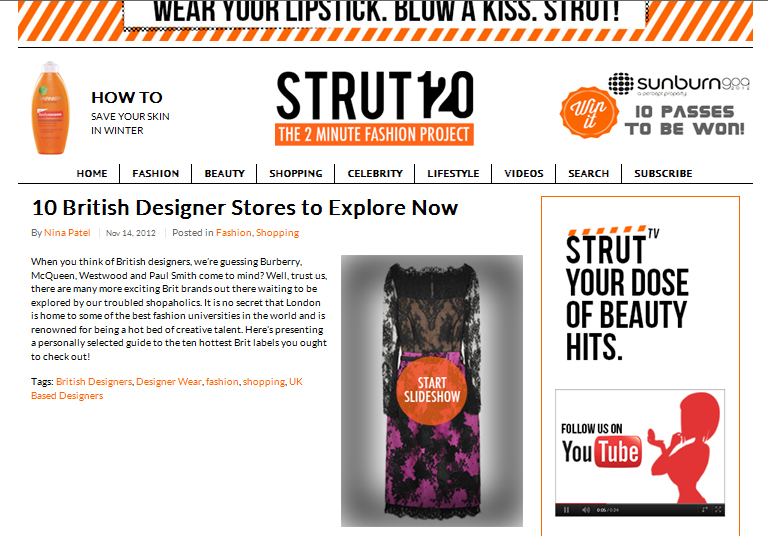Screen dimensions: 768x536
Task: Click the Sunburn logo
Action: (x=679, y=84)
